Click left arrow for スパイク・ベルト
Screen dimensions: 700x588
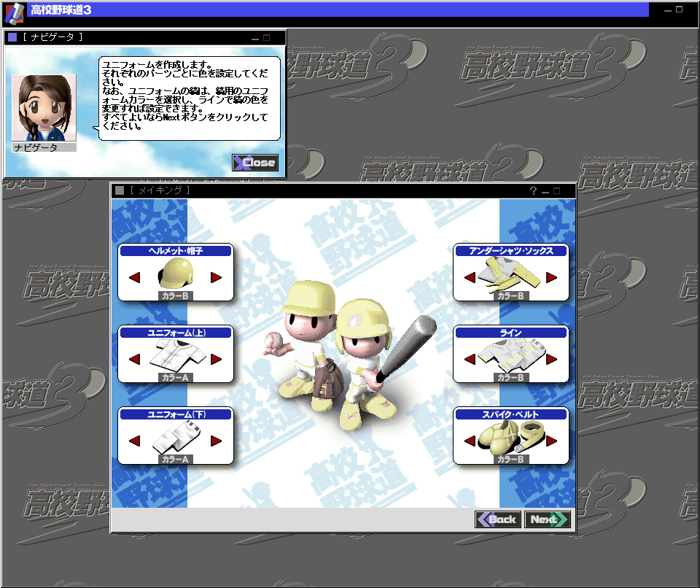[x=470, y=441]
